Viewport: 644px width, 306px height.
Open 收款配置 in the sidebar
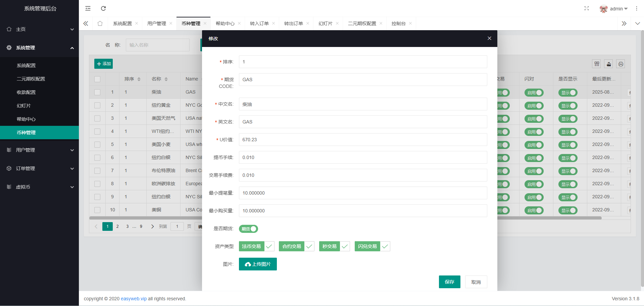click(x=26, y=92)
